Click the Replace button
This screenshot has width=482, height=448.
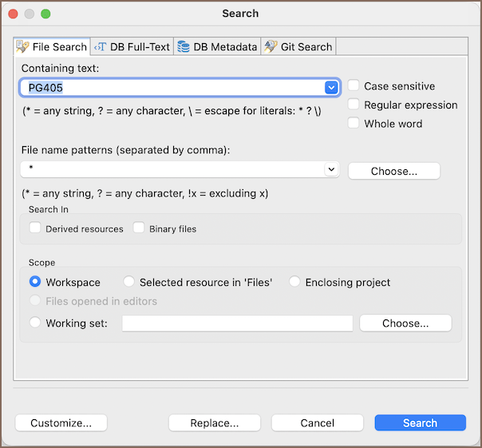click(215, 422)
